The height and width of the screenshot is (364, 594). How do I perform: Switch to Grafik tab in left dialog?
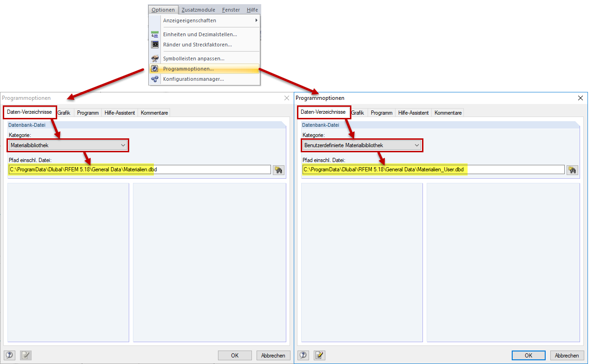(64, 113)
